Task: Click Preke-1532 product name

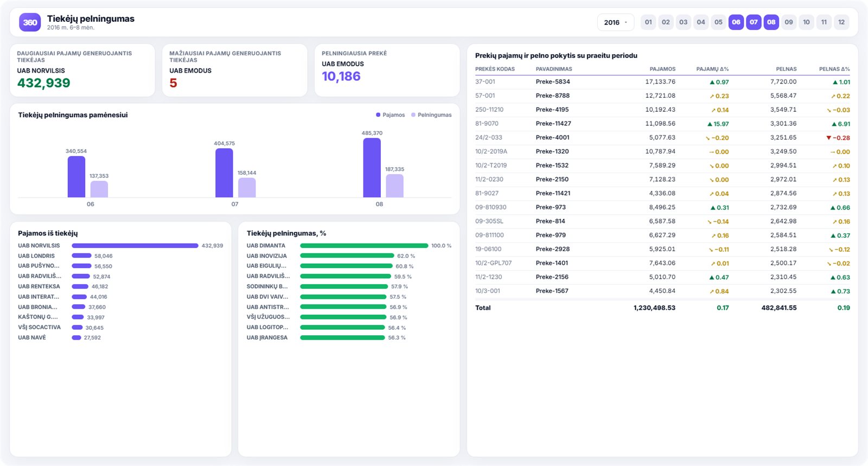Action: 552,165
